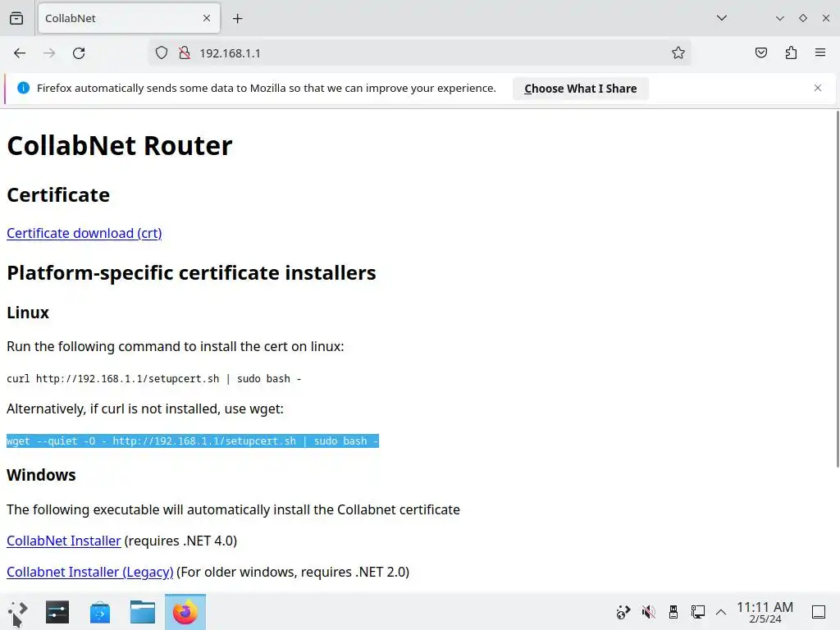
Task: Toggle the muted audio volume tray icon
Action: (x=649, y=612)
